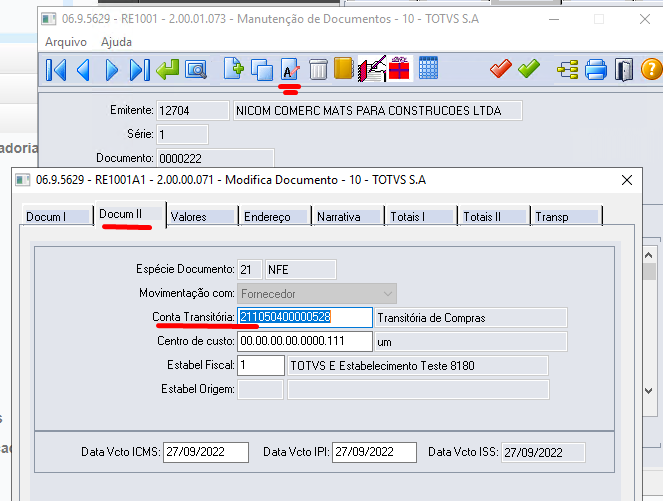Open the orange help question icon

[652, 69]
